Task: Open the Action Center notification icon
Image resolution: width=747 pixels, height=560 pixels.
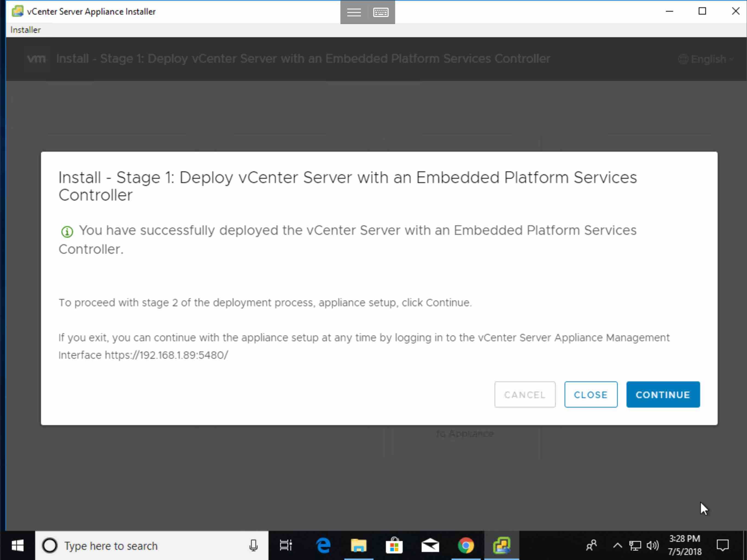Action: click(x=722, y=545)
